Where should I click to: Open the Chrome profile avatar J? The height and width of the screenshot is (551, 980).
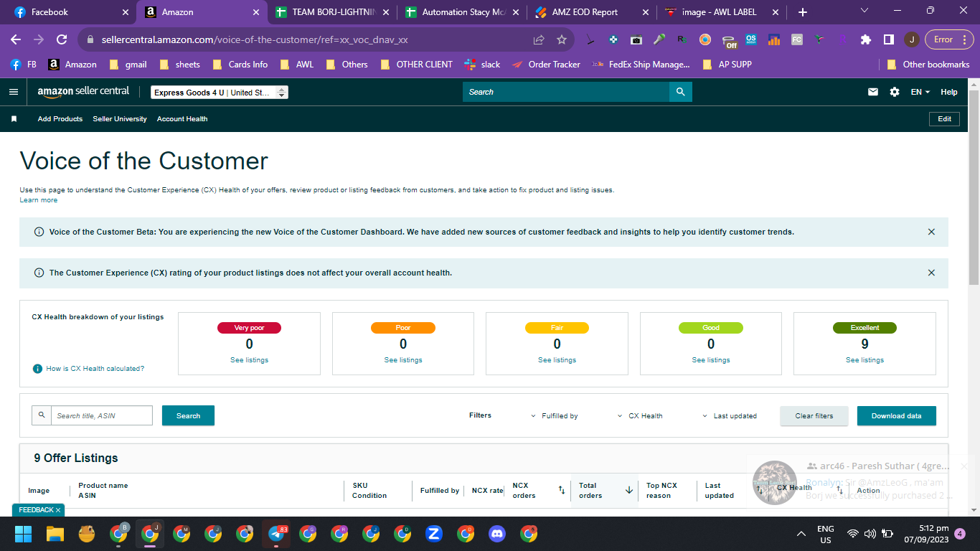point(911,39)
